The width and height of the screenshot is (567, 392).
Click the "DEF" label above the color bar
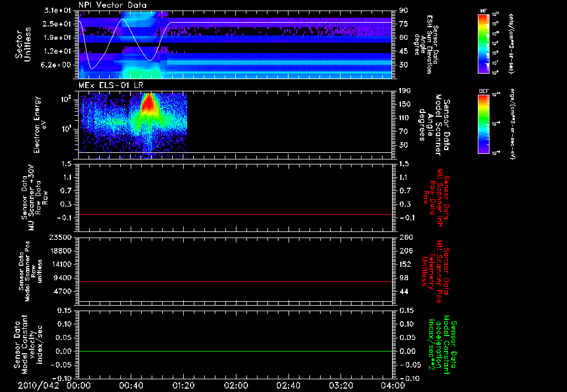pyautogui.click(x=483, y=91)
